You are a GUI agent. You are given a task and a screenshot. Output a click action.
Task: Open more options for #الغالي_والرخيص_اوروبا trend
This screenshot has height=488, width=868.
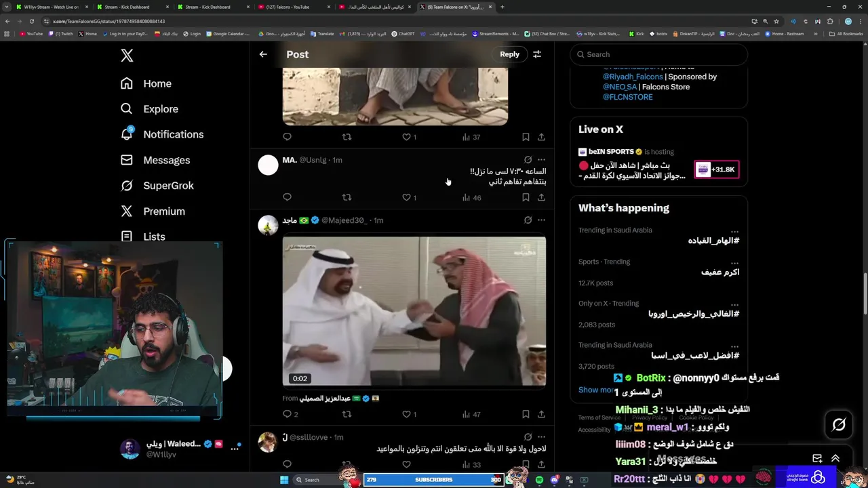(x=734, y=304)
